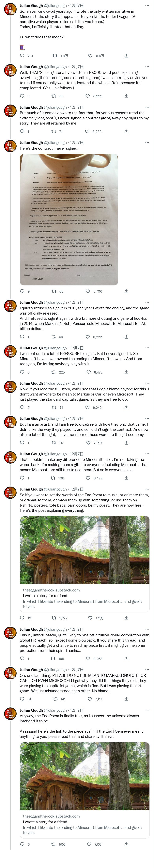Expand more options on the PRESSURE tweet
Image resolution: width=154 pixels, height=868 pixels.
[x=147, y=348]
